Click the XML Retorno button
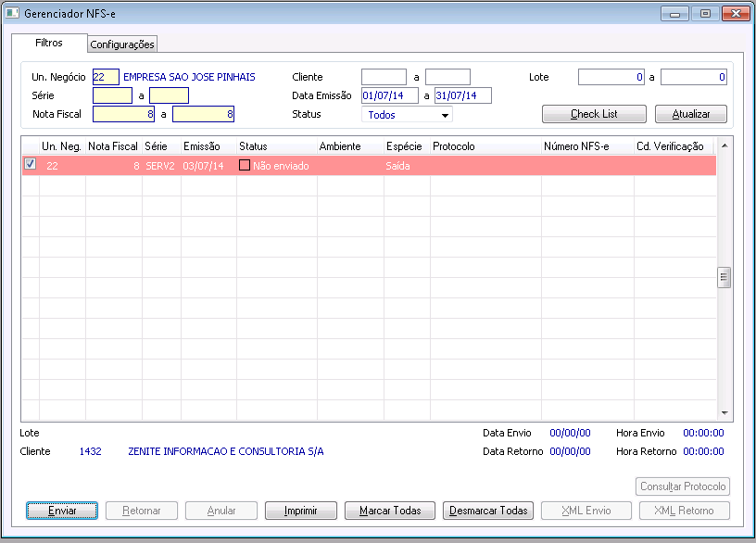This screenshot has width=756, height=543. point(684,511)
